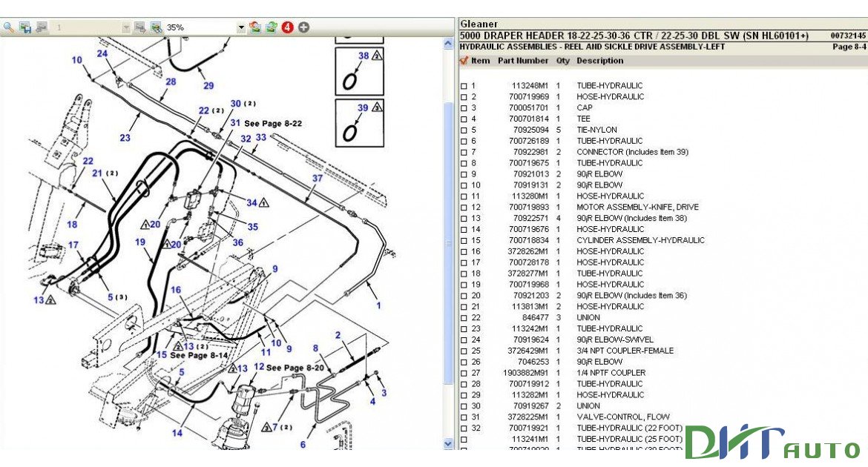The width and height of the screenshot is (868, 467).
Task: Click callout 8 on diagram
Action: point(315,348)
